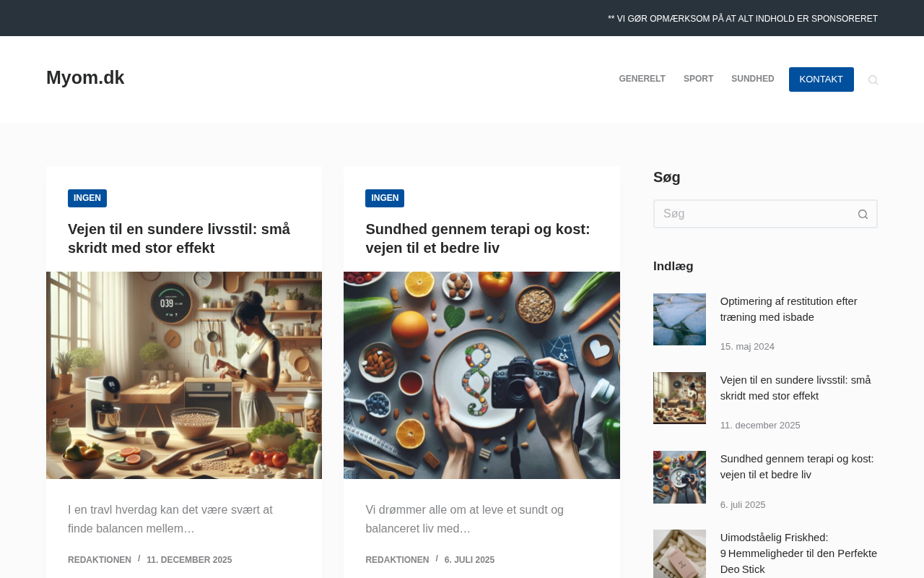
Task: Click Ingen tag on the sundere livsstil post
Action: [87, 198]
